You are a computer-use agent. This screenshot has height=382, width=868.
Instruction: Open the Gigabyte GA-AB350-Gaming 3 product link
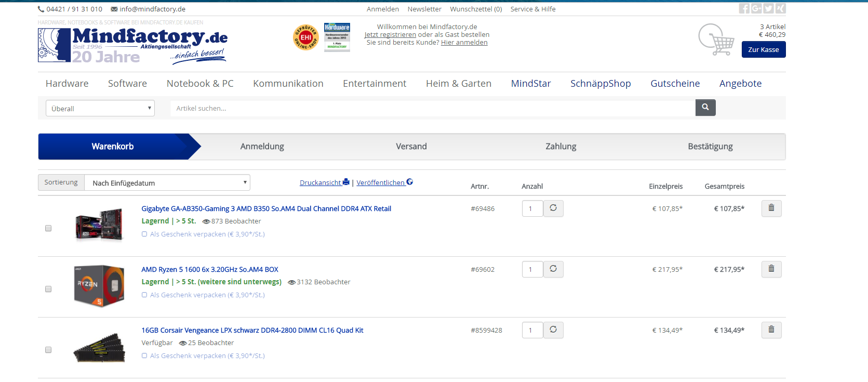(x=266, y=208)
